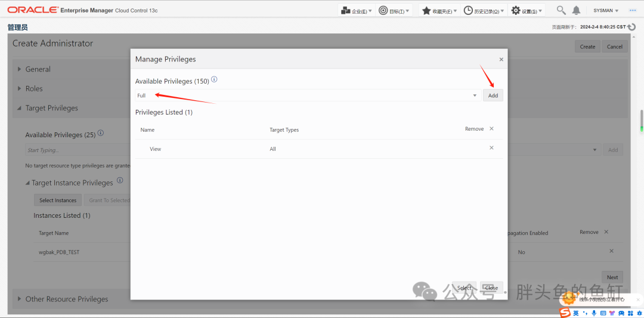
Task: Open the 收藏夹(F) menu
Action: [439, 11]
